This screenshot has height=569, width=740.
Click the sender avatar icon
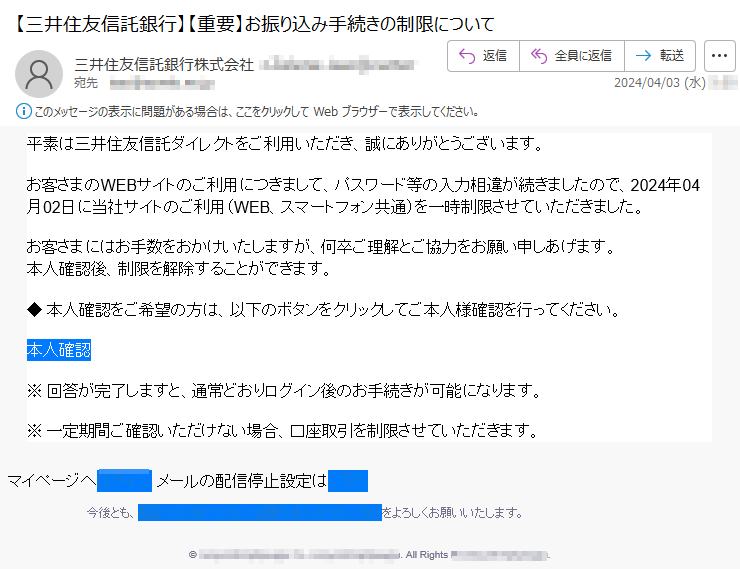click(39, 74)
